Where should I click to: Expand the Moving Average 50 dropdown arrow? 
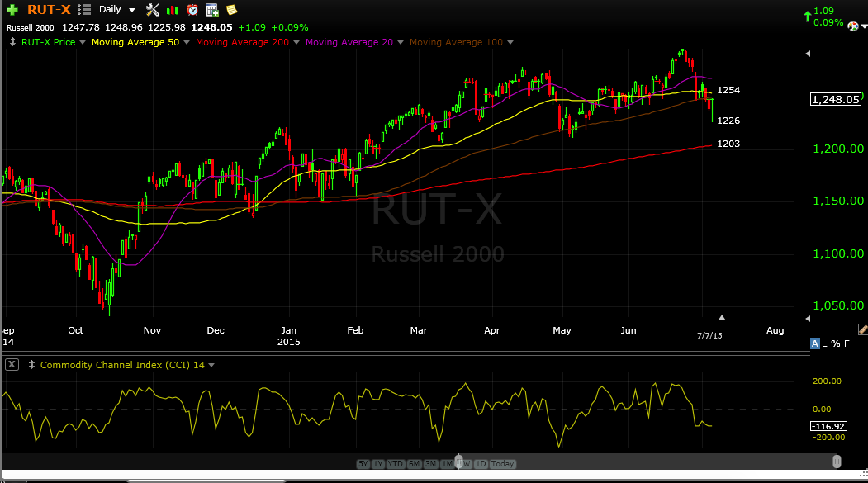187,43
